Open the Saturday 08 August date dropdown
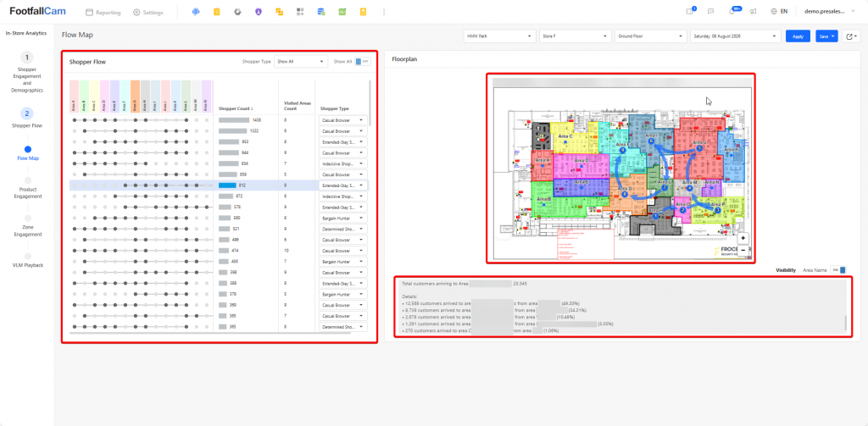868x426 pixels. point(735,36)
